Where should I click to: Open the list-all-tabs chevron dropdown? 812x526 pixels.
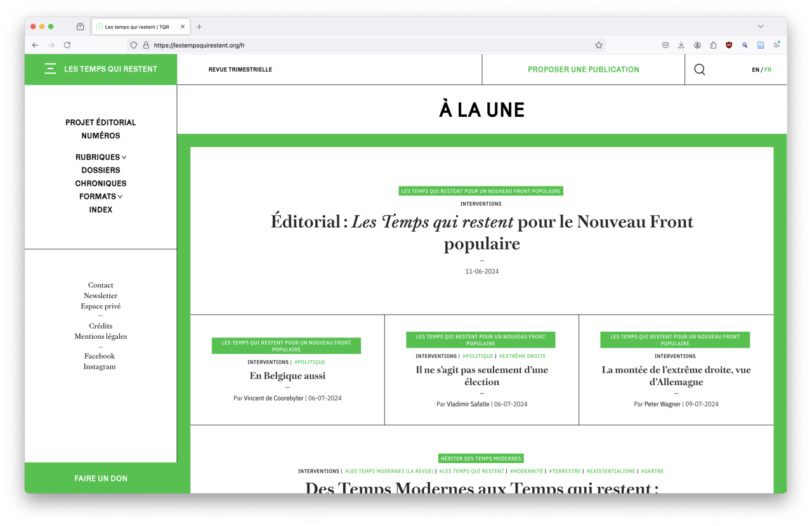click(x=761, y=27)
